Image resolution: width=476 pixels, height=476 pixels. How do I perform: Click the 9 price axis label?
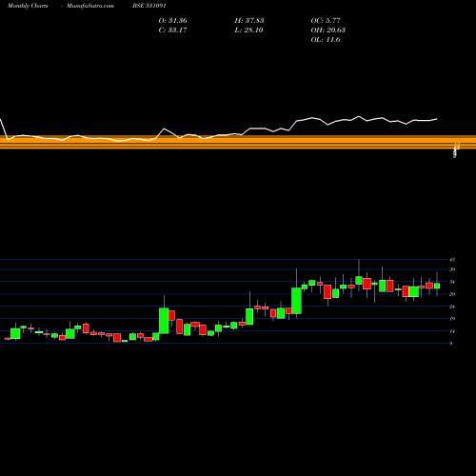coord(451,344)
